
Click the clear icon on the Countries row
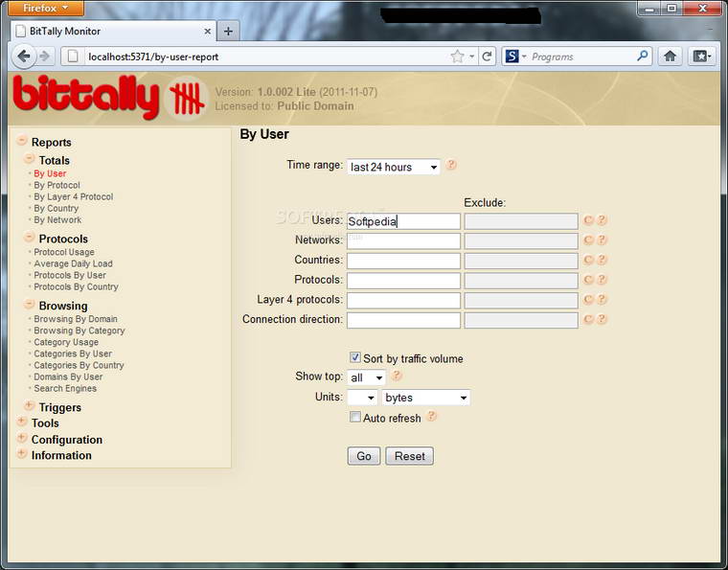tap(589, 261)
